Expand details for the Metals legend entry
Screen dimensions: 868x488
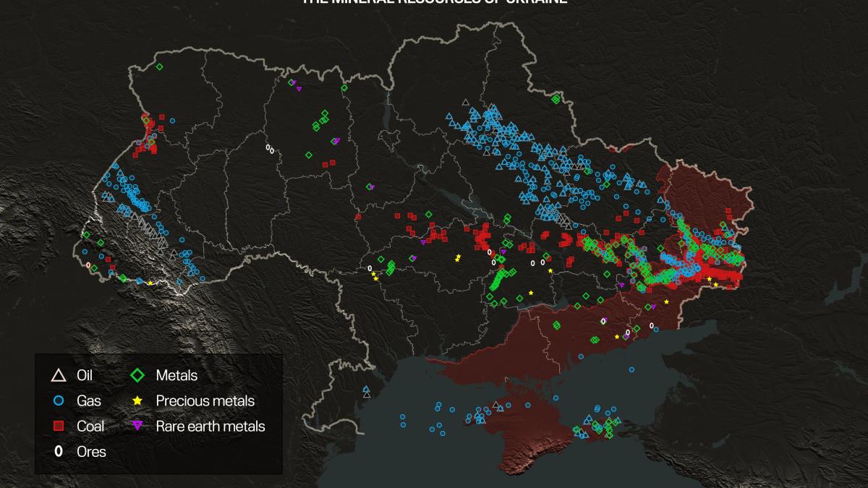pyautogui.click(x=172, y=375)
